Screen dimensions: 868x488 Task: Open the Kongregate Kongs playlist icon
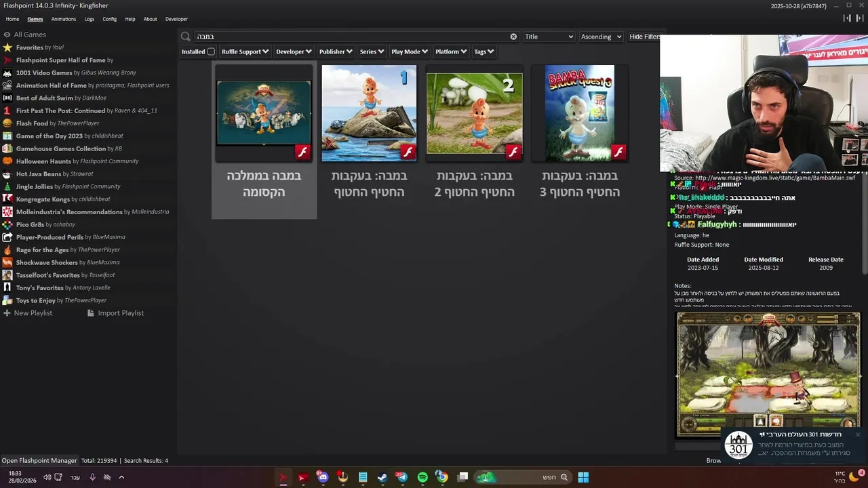click(7, 199)
